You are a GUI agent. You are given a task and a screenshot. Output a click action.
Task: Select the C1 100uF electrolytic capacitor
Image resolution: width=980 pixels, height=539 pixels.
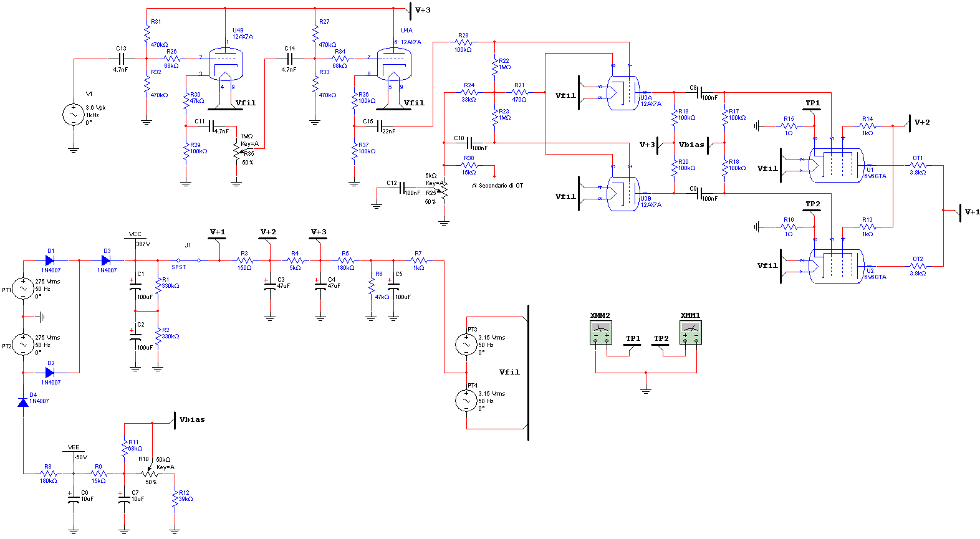coord(135,287)
